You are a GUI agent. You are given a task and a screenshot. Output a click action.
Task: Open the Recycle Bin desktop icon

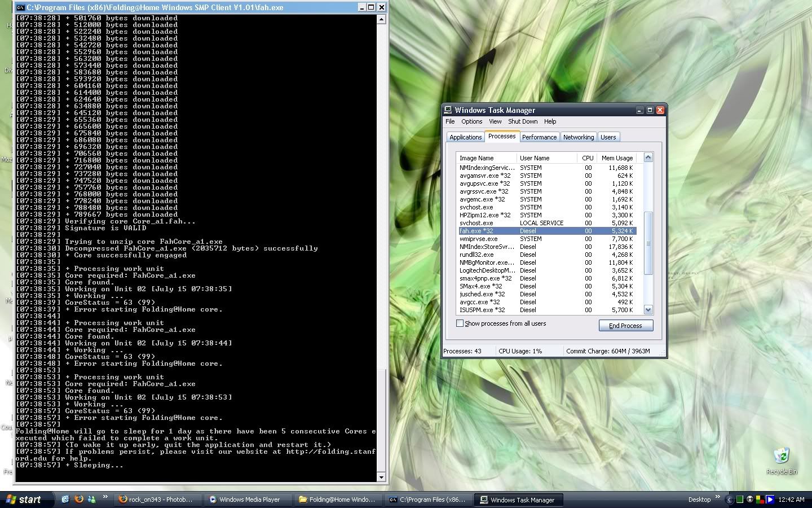[782, 460]
